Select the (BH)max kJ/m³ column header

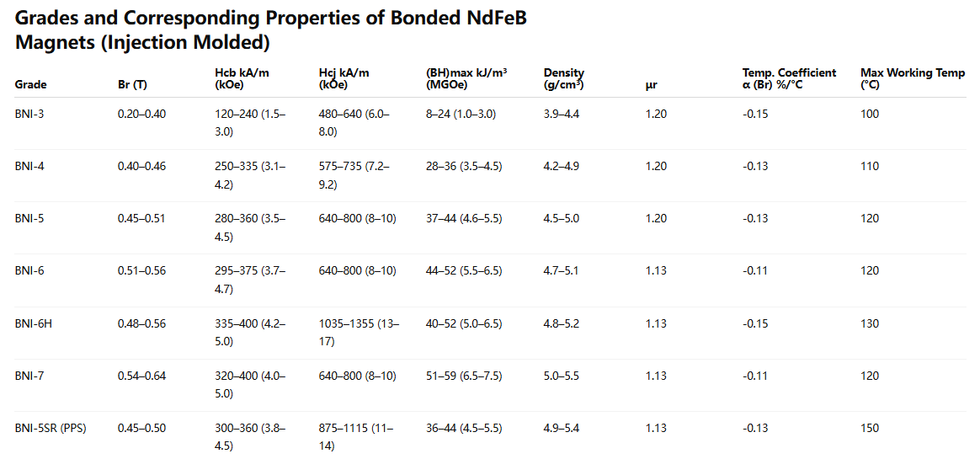[x=466, y=78]
